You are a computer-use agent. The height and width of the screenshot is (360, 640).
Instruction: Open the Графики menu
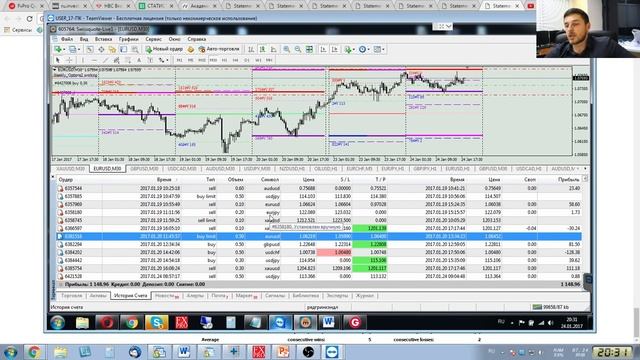(129, 39)
